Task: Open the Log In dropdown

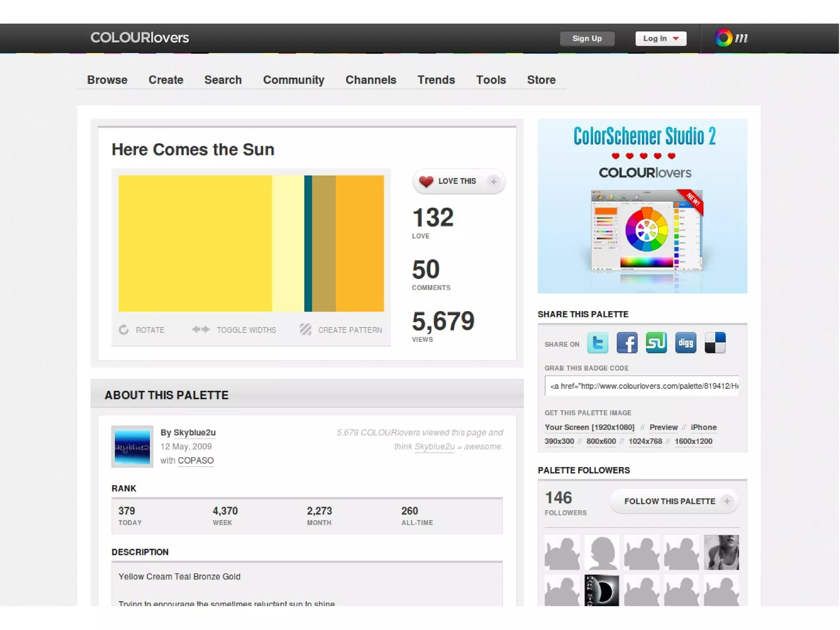Action: (660, 38)
